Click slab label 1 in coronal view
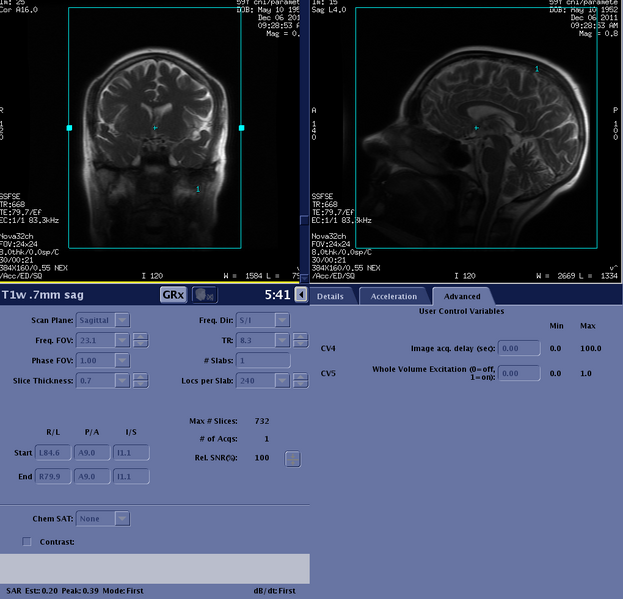 click(198, 189)
